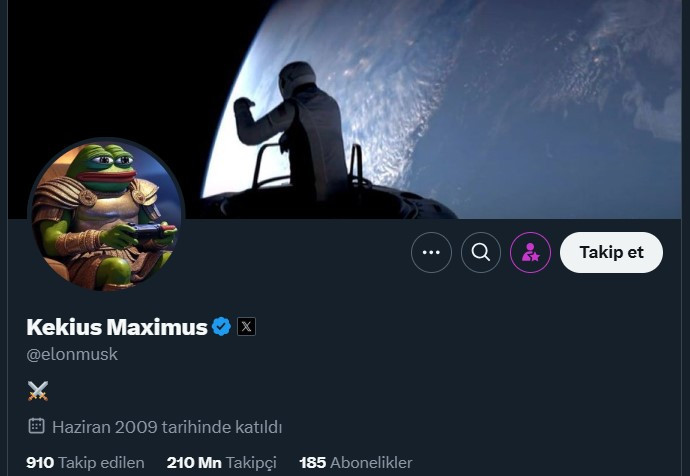Open the Pepe frog profile picture

[x=106, y=216]
